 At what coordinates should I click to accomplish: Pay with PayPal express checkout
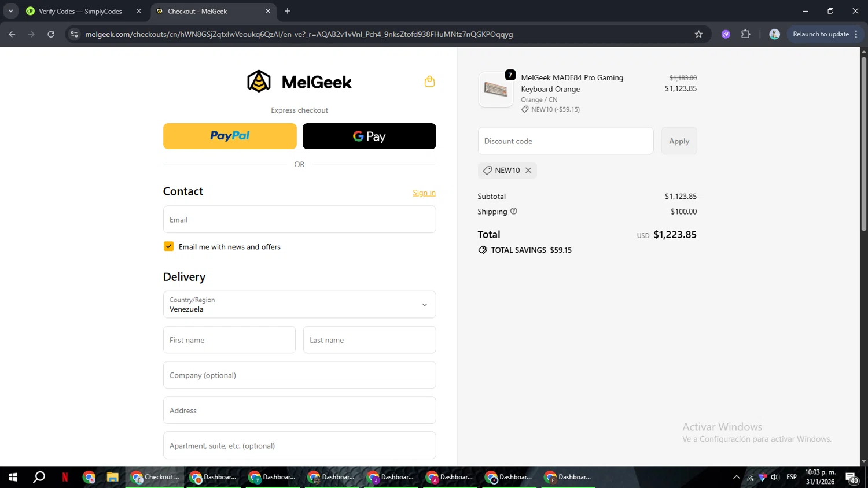[x=230, y=136]
